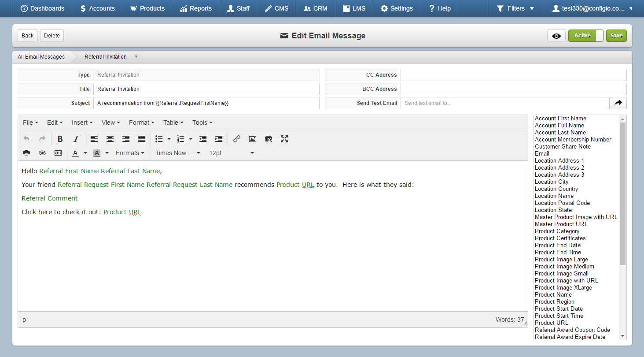This screenshot has height=357, width=644.
Task: Toggle the editor preview eye icon
Action: click(x=42, y=153)
